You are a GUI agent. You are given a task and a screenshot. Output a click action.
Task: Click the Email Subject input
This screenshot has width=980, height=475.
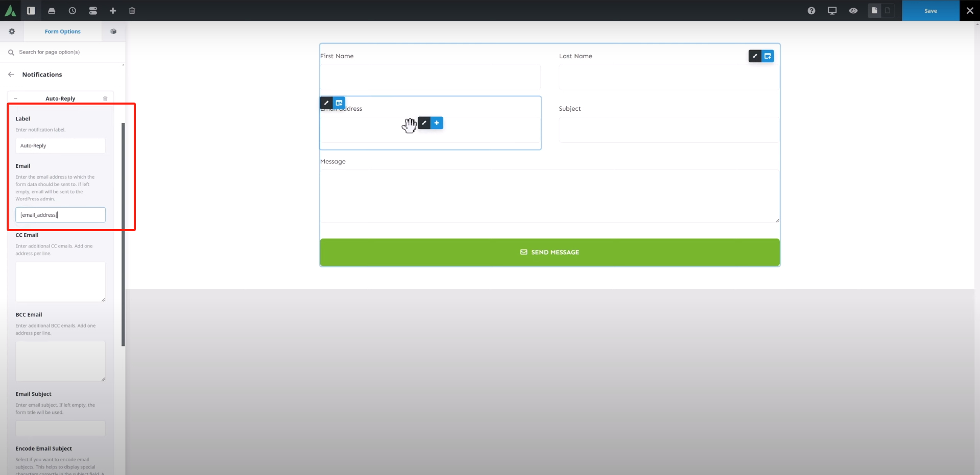tap(60, 429)
